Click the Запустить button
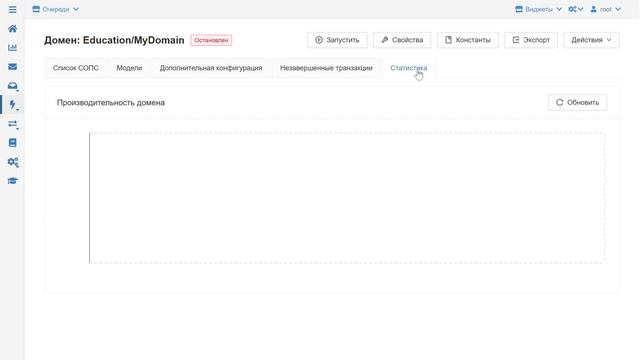This screenshot has width=640, height=360. pyautogui.click(x=337, y=40)
